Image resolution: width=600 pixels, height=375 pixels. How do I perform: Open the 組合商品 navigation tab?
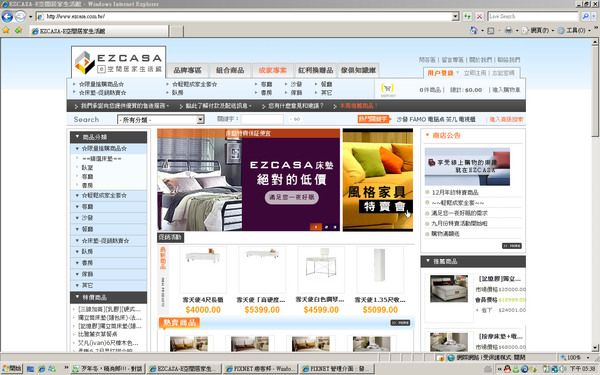click(x=230, y=70)
